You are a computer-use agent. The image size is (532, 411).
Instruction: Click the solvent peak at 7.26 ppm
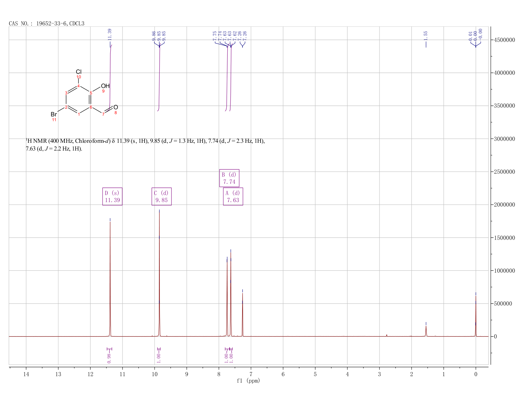(x=242, y=315)
